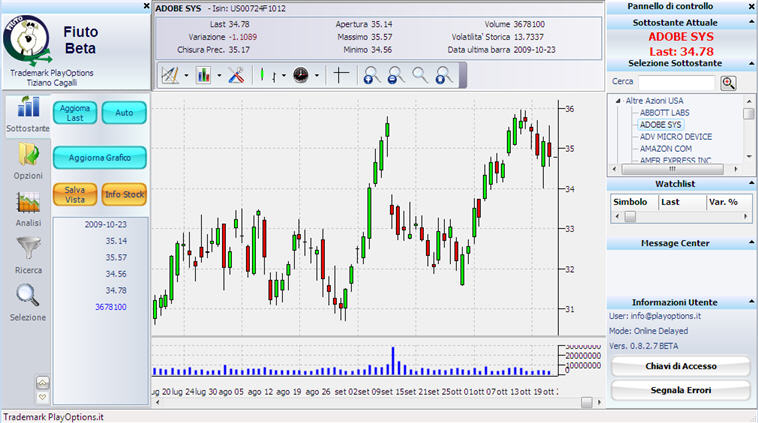Select the plain magnifier zoom tool
This screenshot has width=758, height=423.
coord(420,75)
